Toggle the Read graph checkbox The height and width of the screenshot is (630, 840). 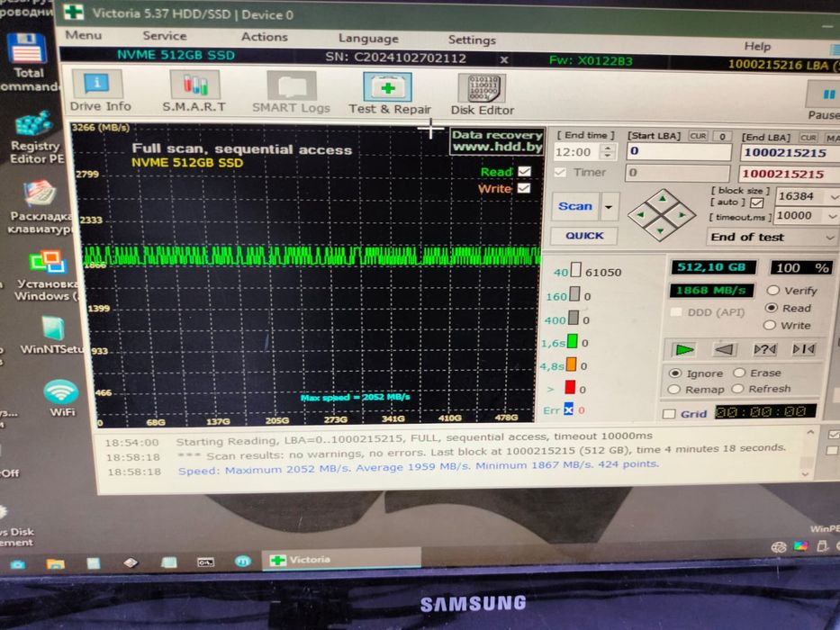525,171
